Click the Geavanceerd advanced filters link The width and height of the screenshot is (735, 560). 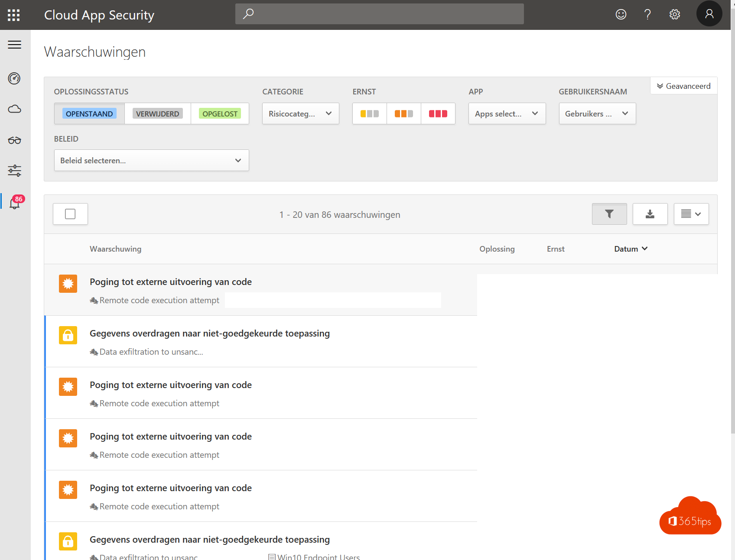[683, 86]
